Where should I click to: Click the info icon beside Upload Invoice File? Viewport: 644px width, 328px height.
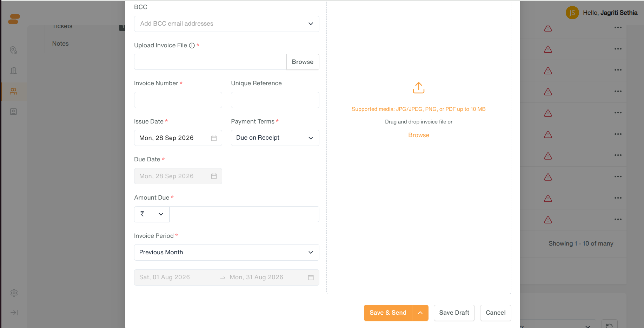(192, 46)
